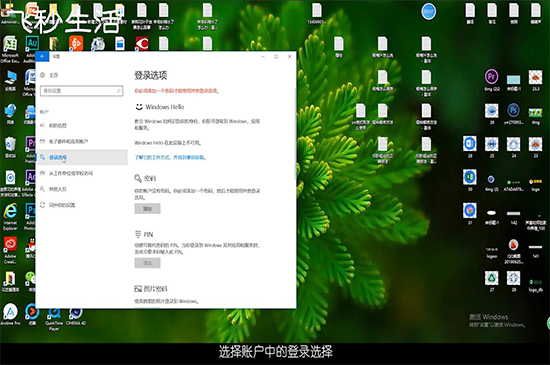The image size is (550, 365).
Task: Open Internet Explorer desktop shortcut
Action: pos(10,216)
